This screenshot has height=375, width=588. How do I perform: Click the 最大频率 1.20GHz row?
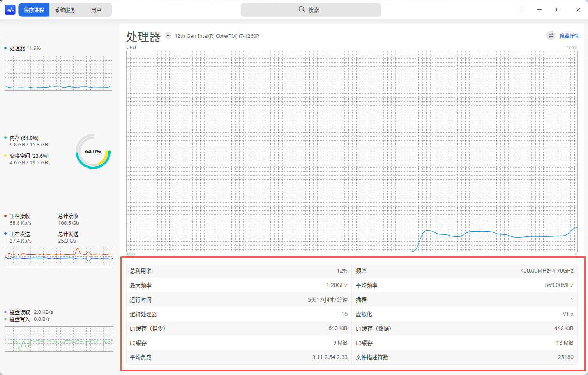pos(238,285)
